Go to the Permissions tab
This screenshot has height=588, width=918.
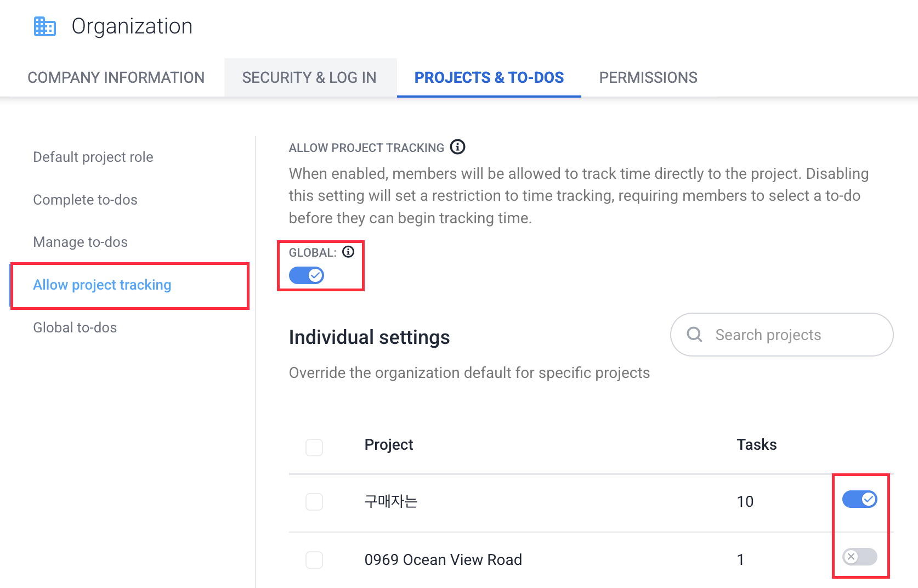pos(648,78)
